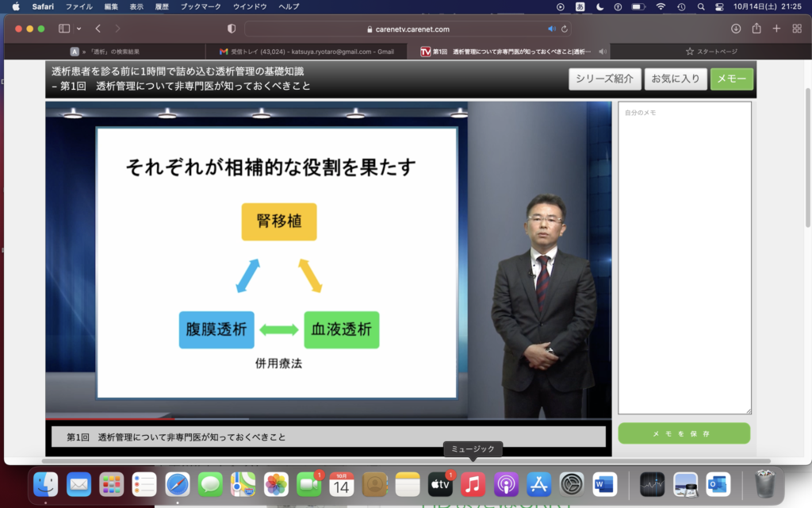Show the tab overview grid
This screenshot has height=508, width=812.
(797, 29)
